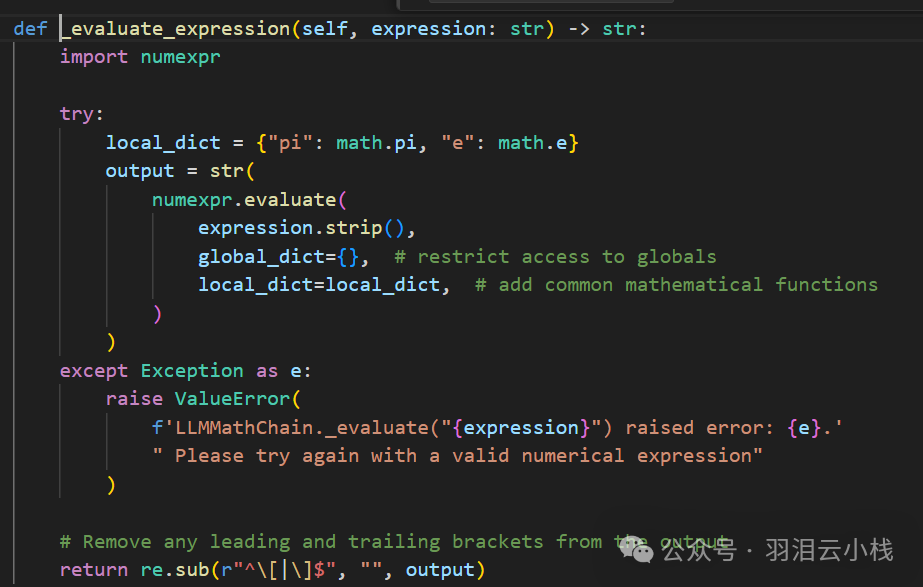Click the numexpr import name
Screen dimensions: 923x587
(180, 57)
